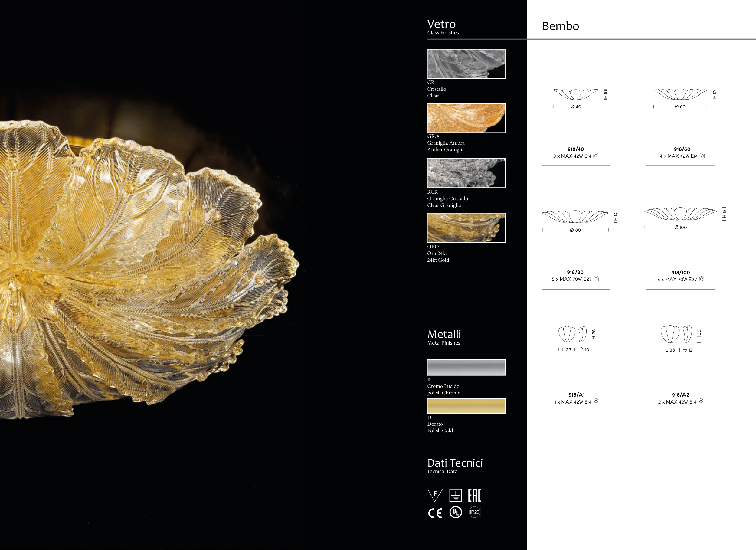The width and height of the screenshot is (756, 550).
Task: Click bulb icon next to 918/A2 spec
Action: [701, 401]
